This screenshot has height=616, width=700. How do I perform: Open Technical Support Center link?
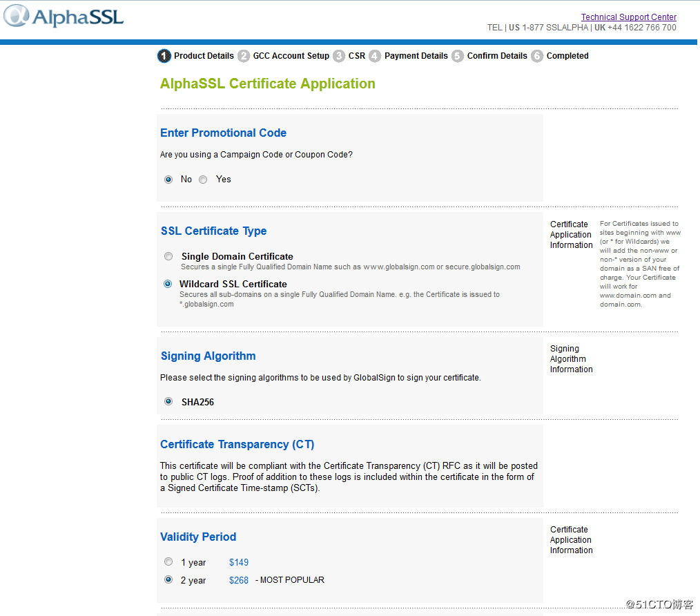(x=629, y=17)
